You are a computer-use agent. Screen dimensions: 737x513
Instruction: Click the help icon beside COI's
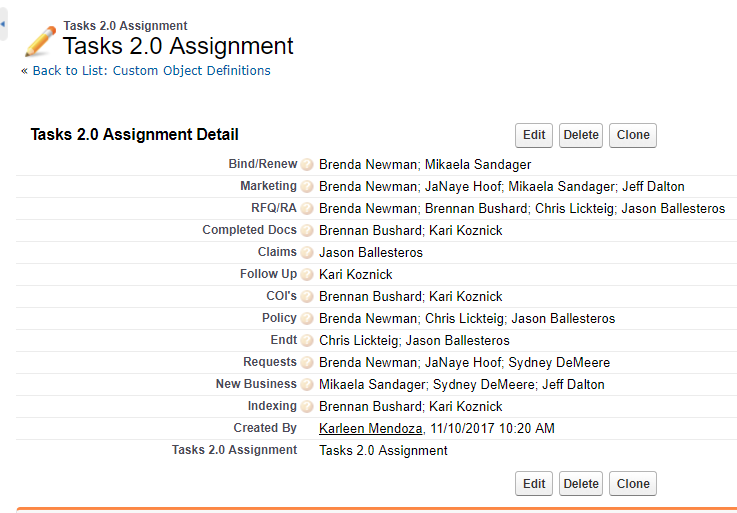[x=307, y=297]
